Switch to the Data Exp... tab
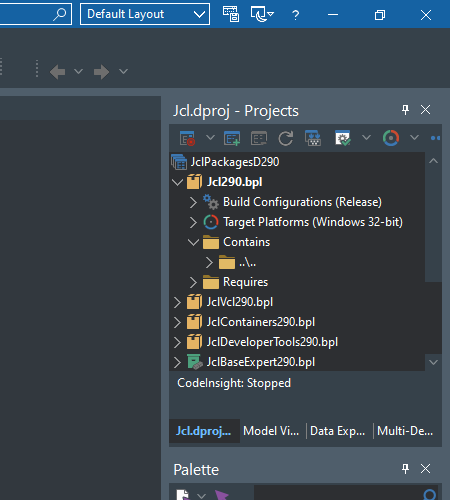Screen dimensions: 450x500 pyautogui.click(x=337, y=431)
